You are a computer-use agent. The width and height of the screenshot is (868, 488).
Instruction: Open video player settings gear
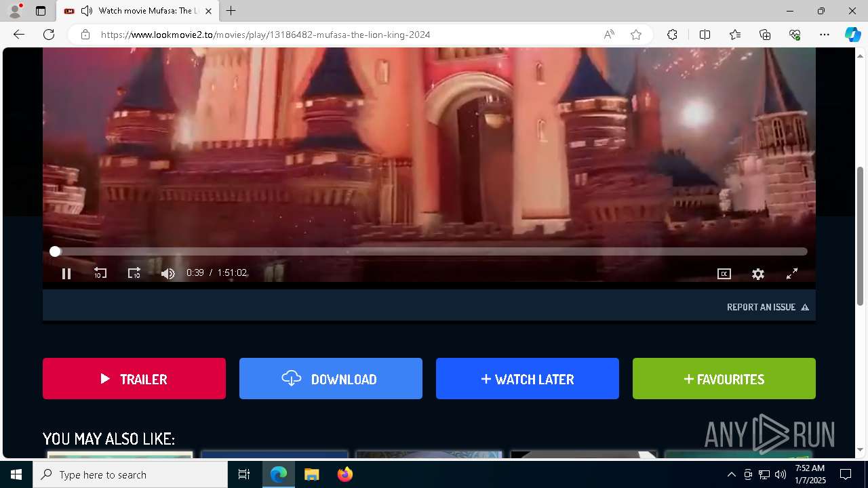[x=758, y=274]
